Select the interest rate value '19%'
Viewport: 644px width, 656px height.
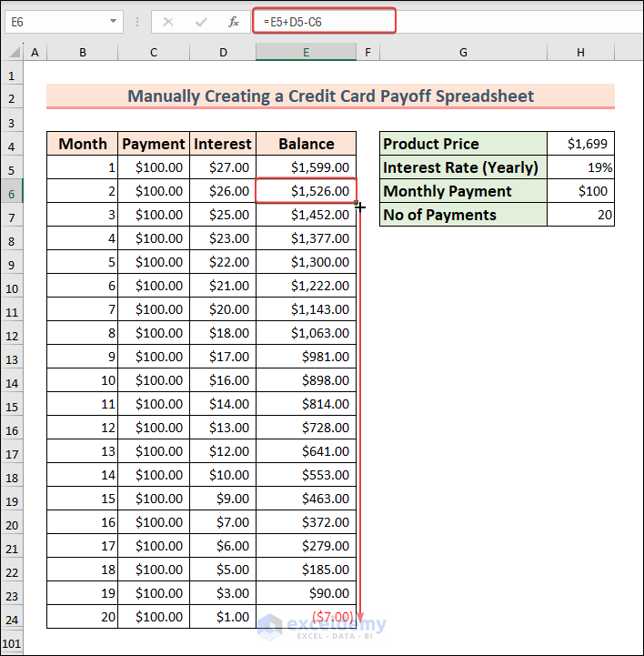coord(581,167)
